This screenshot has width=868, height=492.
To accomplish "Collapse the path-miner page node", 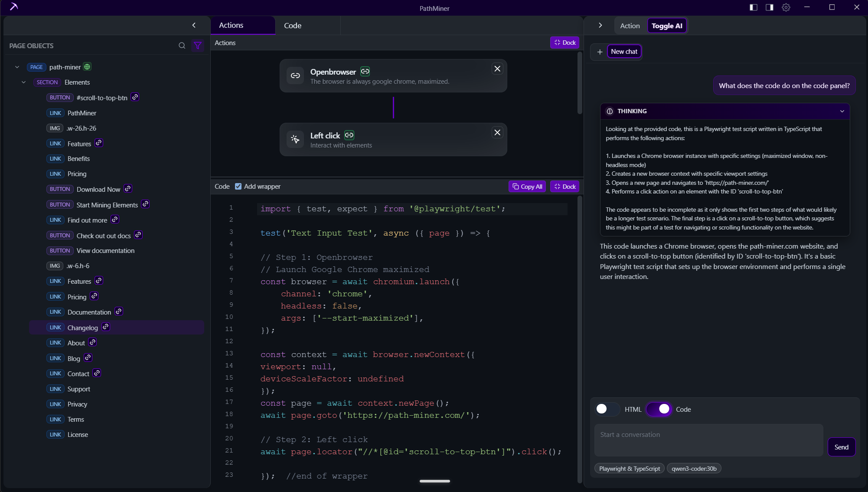I will click(17, 67).
